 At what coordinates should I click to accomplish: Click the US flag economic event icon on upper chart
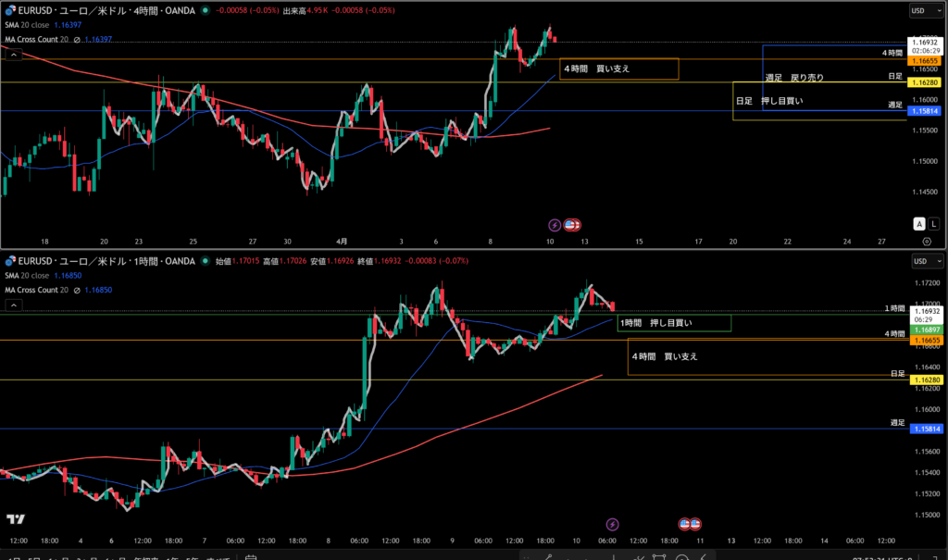pos(573,224)
